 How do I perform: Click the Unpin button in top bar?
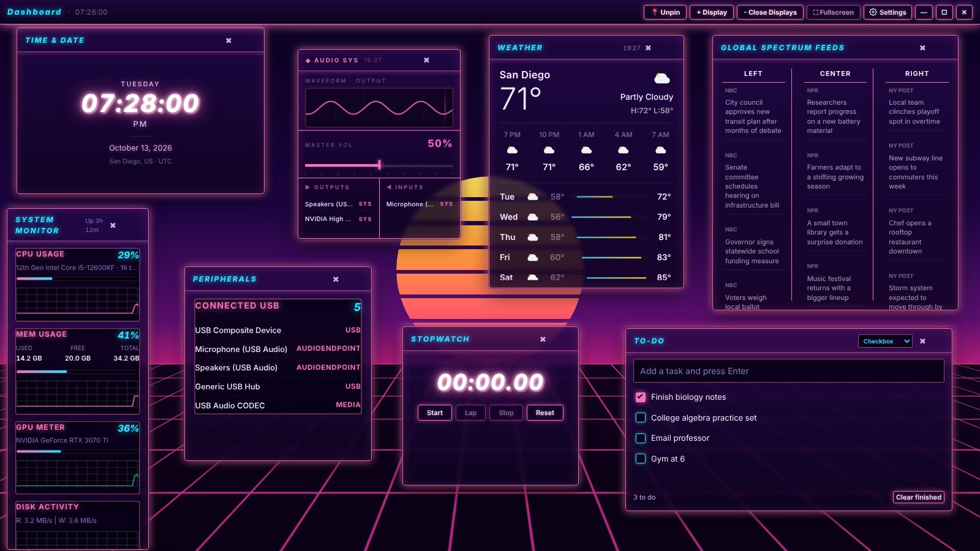click(x=665, y=12)
